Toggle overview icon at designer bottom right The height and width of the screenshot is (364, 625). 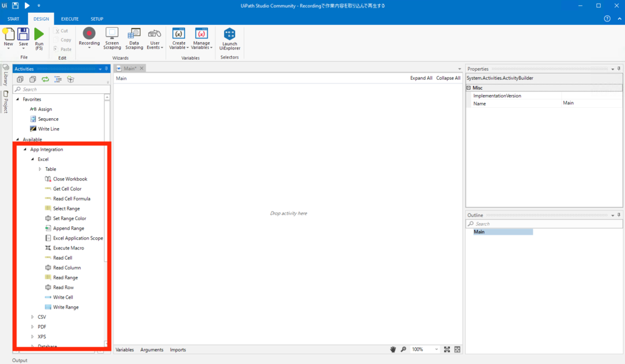tap(457, 349)
